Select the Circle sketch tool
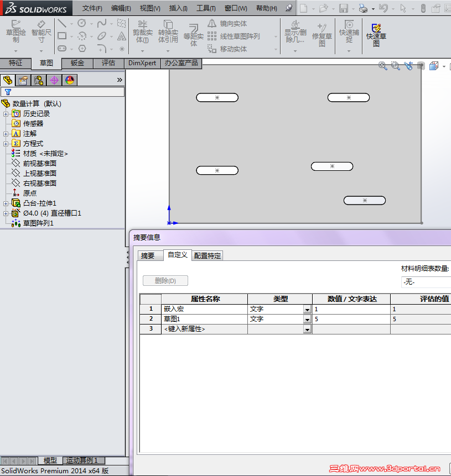 tap(82, 23)
